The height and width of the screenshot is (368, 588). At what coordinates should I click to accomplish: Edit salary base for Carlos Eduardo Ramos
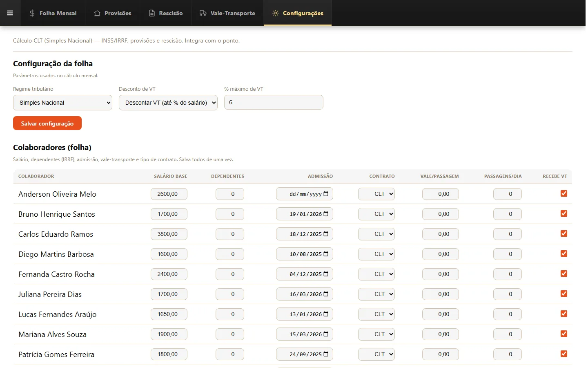[169, 234]
